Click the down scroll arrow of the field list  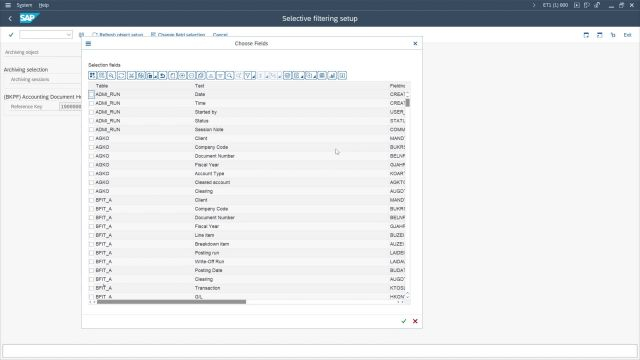coord(407,297)
